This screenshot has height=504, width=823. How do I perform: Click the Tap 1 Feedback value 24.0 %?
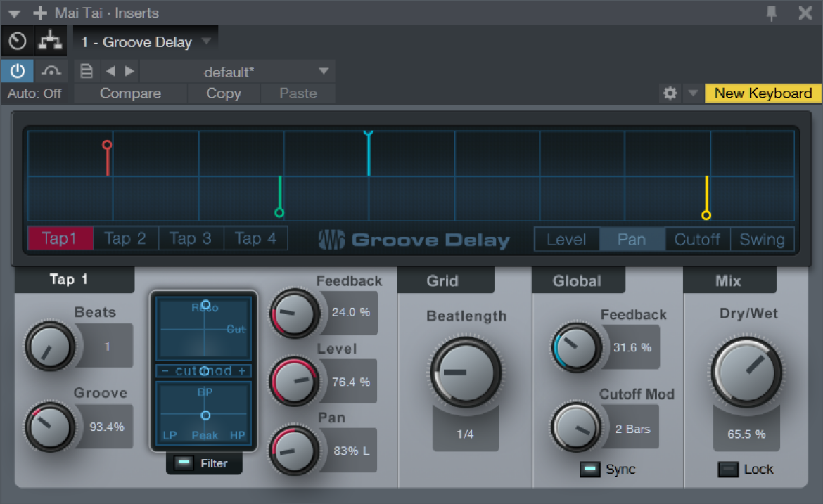[350, 313]
